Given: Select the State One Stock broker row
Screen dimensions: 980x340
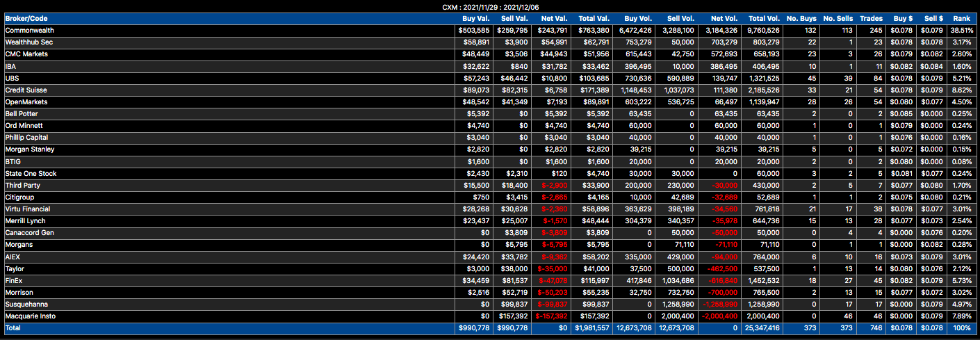Looking at the screenshot, I should tap(489, 173).
